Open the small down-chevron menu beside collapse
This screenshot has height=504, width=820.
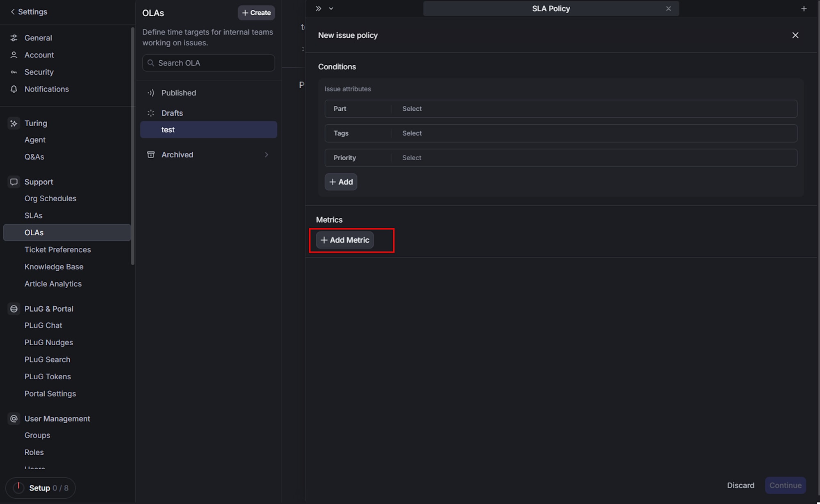point(331,9)
